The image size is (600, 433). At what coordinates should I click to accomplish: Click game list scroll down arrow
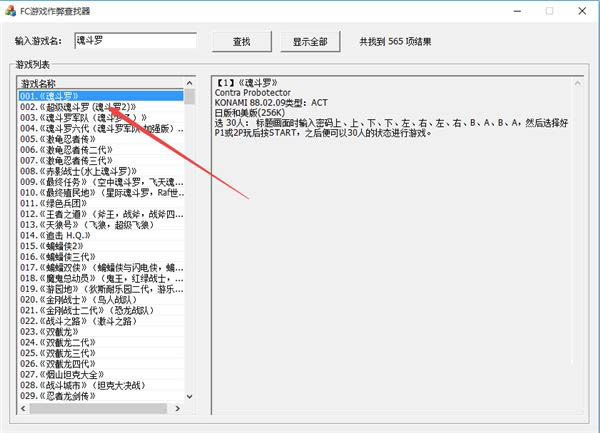coord(190,397)
